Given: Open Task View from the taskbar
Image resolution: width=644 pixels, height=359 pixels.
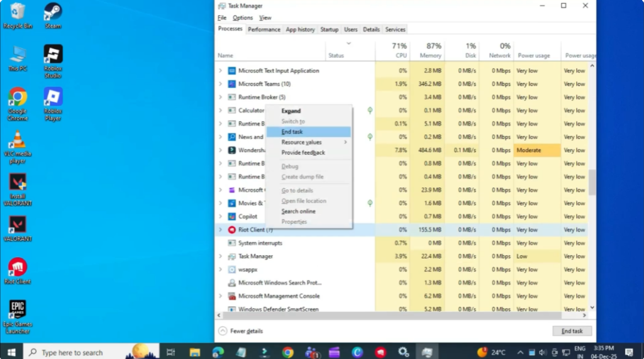Looking at the screenshot, I should pos(170,352).
